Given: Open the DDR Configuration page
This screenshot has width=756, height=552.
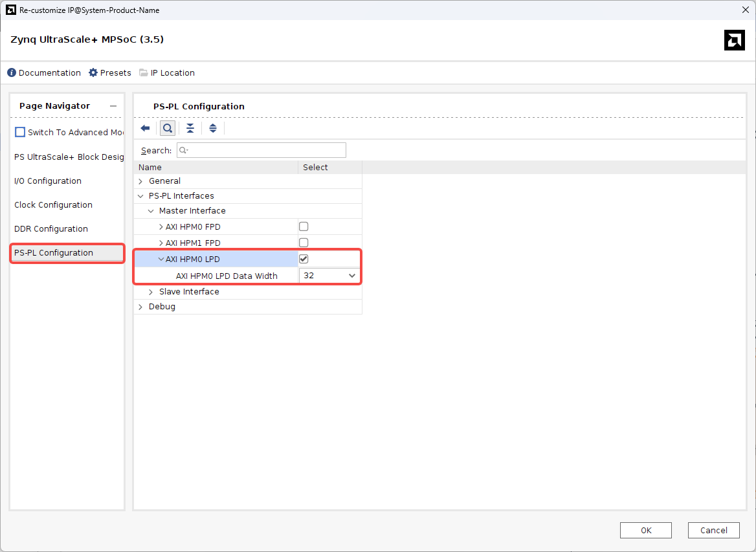Looking at the screenshot, I should click(51, 229).
